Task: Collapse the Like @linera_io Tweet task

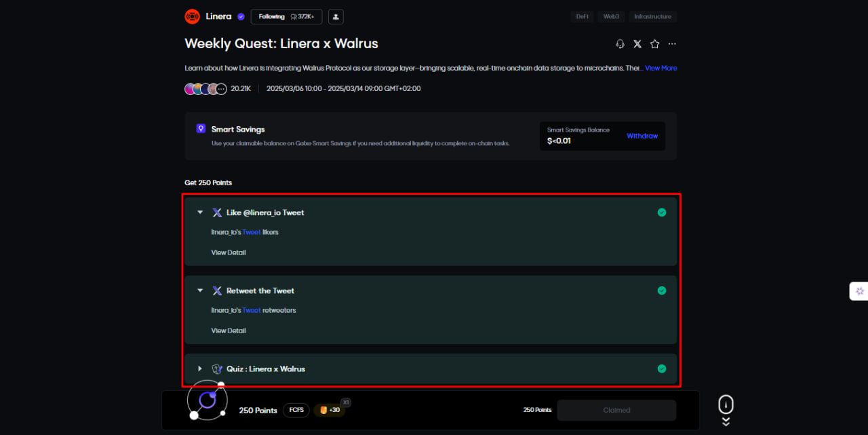Action: pyautogui.click(x=200, y=212)
